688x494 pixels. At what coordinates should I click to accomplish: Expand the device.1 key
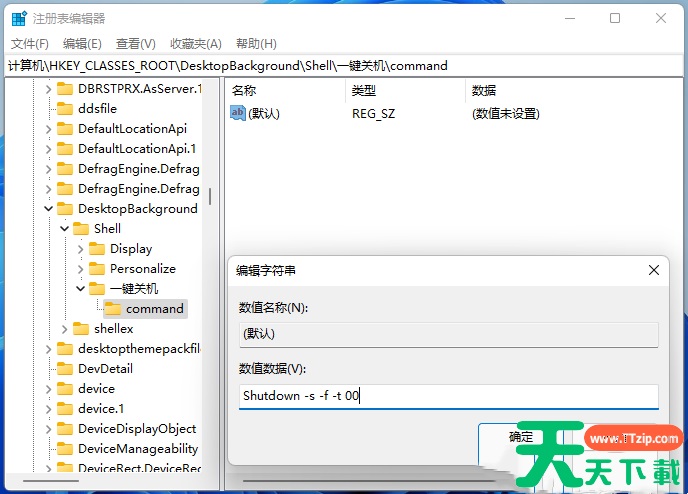coord(48,409)
